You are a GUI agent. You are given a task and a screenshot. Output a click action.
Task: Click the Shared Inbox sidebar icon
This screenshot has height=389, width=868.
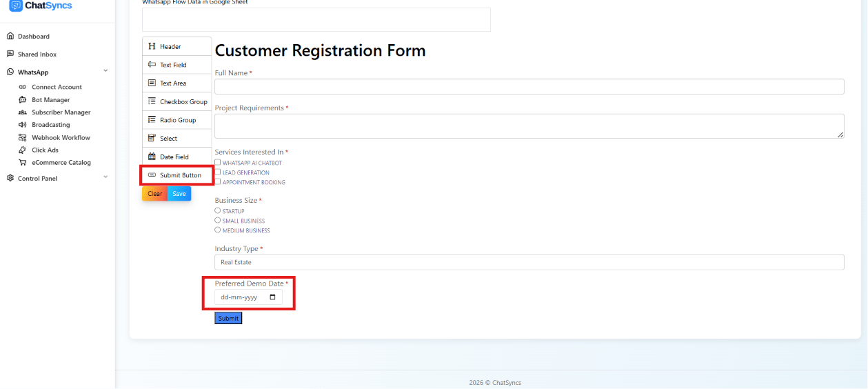(10, 54)
